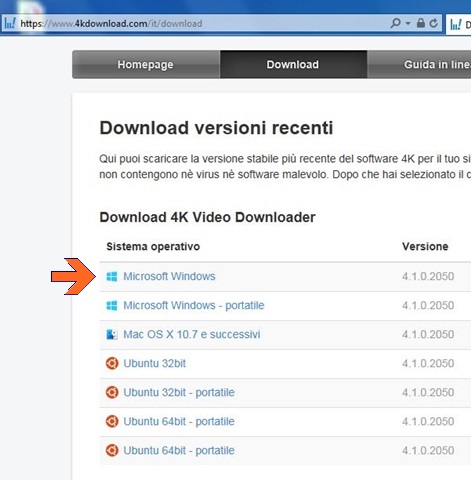Screen dimensions: 471x480
Task: Click the site favicon in address bar
Action: pos(10,23)
